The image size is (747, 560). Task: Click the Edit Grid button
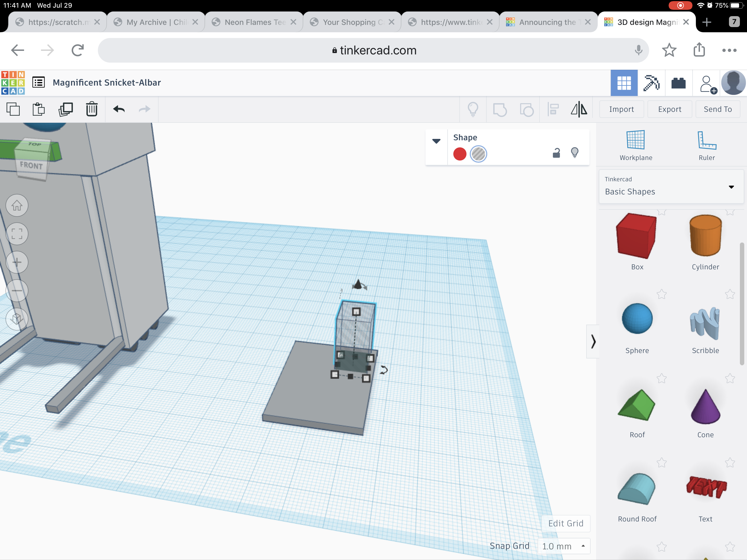(566, 523)
